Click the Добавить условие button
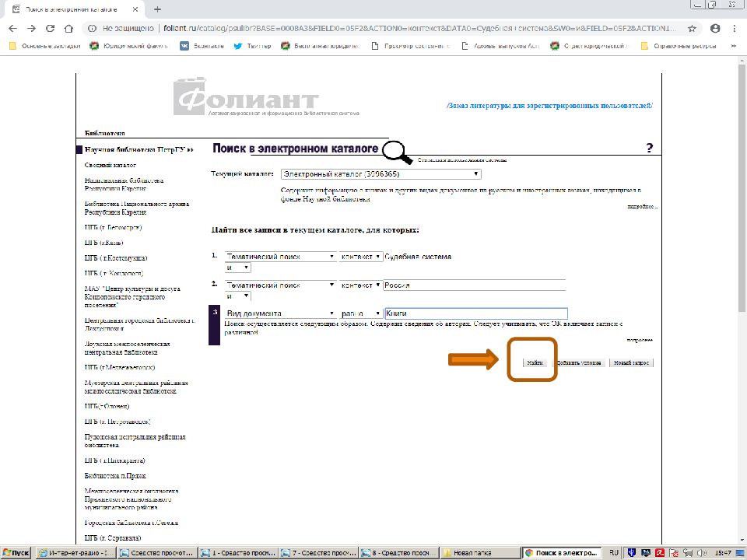Viewport: 747px width, 560px height. pyautogui.click(x=578, y=363)
